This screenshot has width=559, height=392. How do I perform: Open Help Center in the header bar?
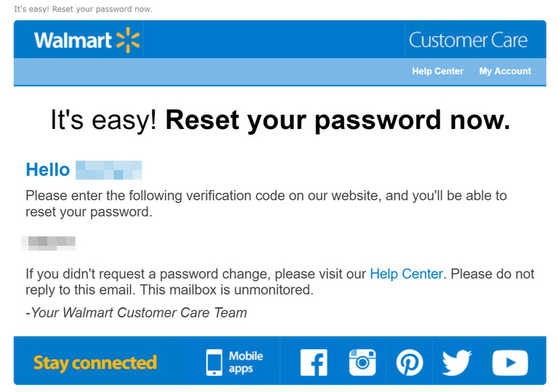437,71
